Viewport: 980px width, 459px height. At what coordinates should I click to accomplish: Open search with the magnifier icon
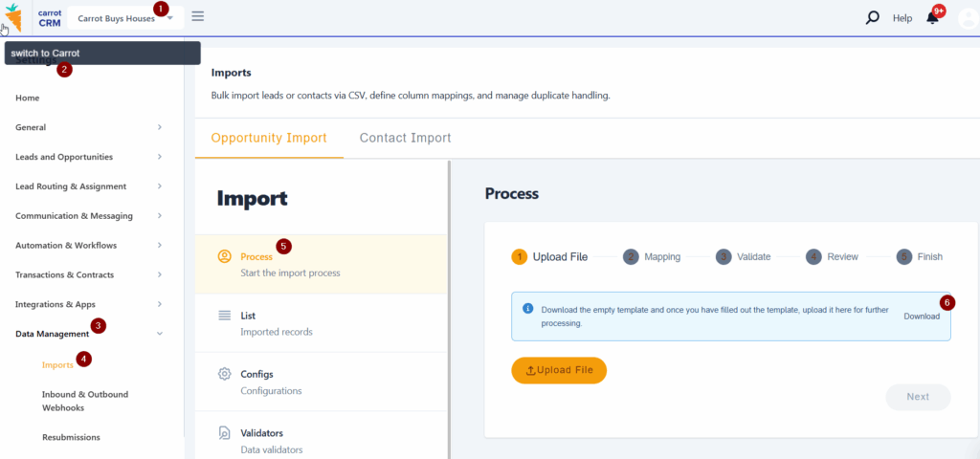(872, 17)
